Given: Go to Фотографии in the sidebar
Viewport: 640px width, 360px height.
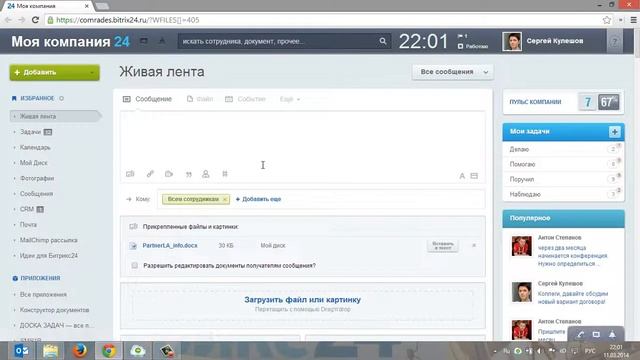Looking at the screenshot, I should coord(37,178).
